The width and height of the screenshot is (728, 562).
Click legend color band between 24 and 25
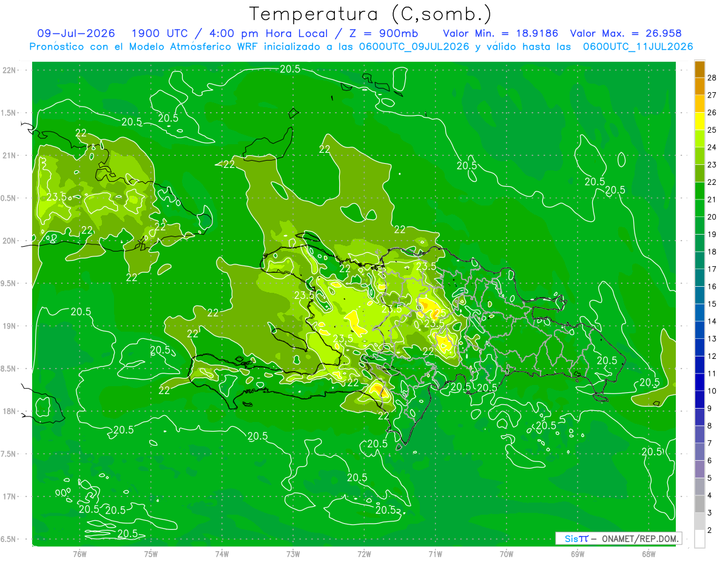click(x=699, y=139)
